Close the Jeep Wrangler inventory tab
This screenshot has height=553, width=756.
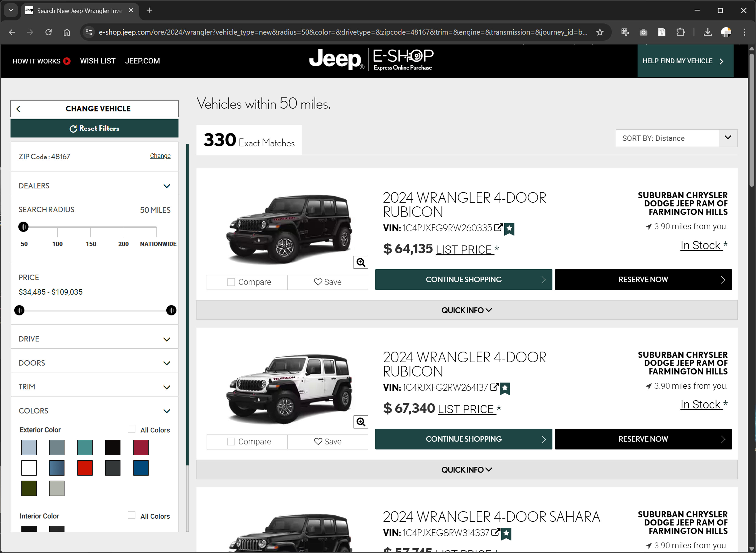tap(131, 10)
